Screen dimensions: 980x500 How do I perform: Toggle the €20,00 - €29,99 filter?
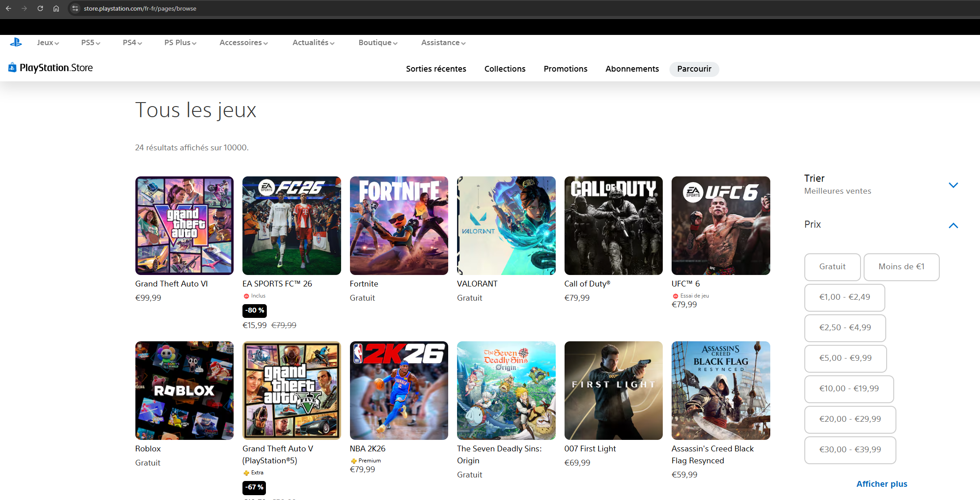850,419
